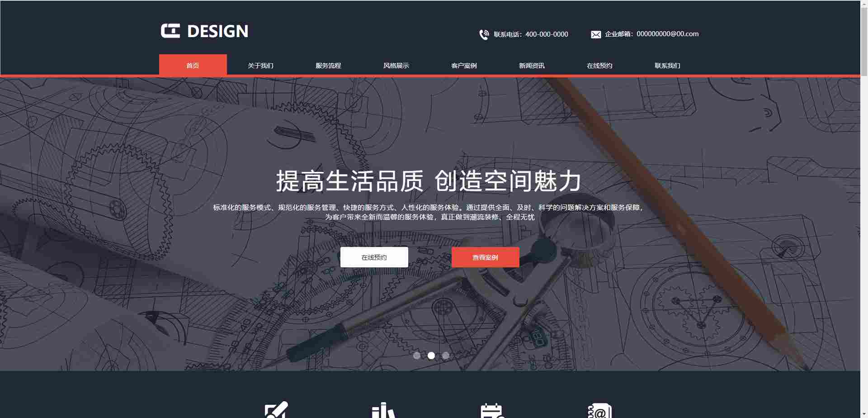Select the active second carousel dot
Screen dimensions: 868x418
[431, 356]
